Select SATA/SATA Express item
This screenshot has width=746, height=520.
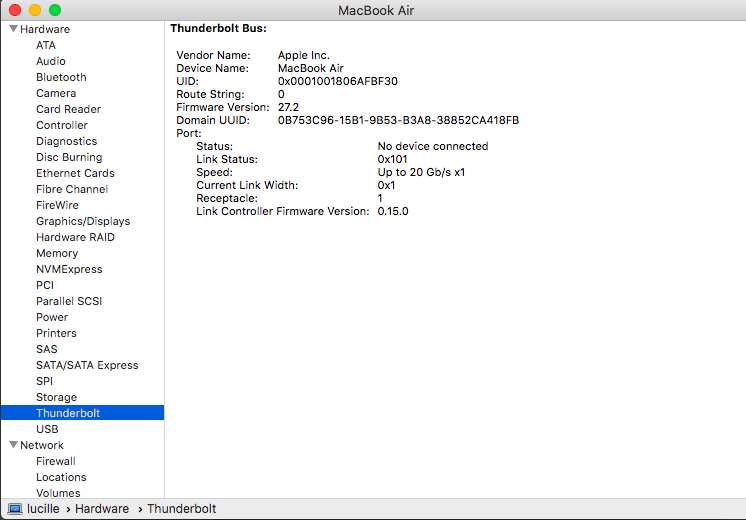87,365
